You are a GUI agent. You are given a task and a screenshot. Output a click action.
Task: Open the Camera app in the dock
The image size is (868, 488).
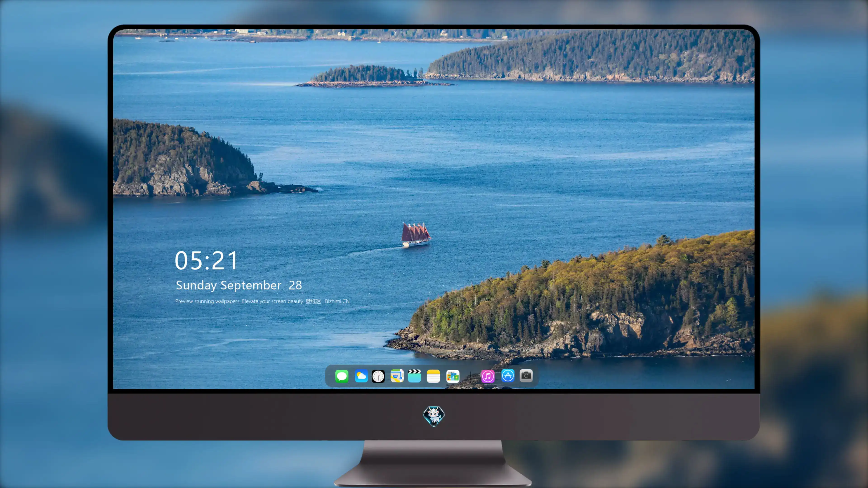click(526, 375)
